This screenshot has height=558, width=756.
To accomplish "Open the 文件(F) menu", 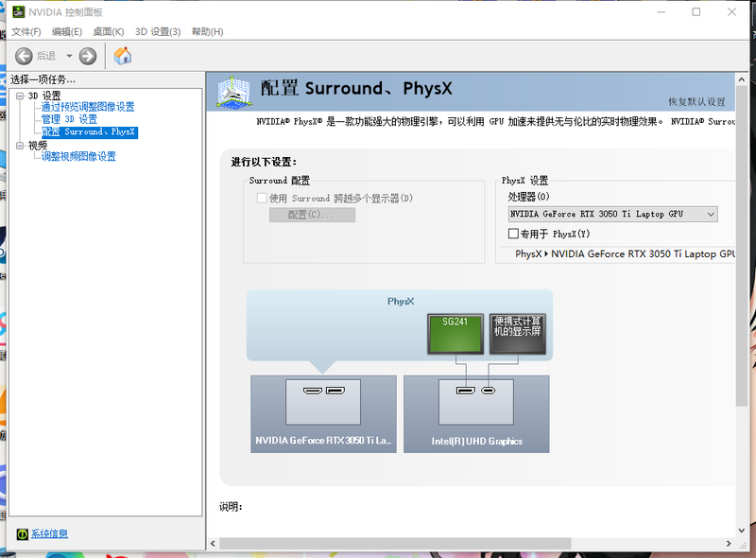I will [26, 32].
